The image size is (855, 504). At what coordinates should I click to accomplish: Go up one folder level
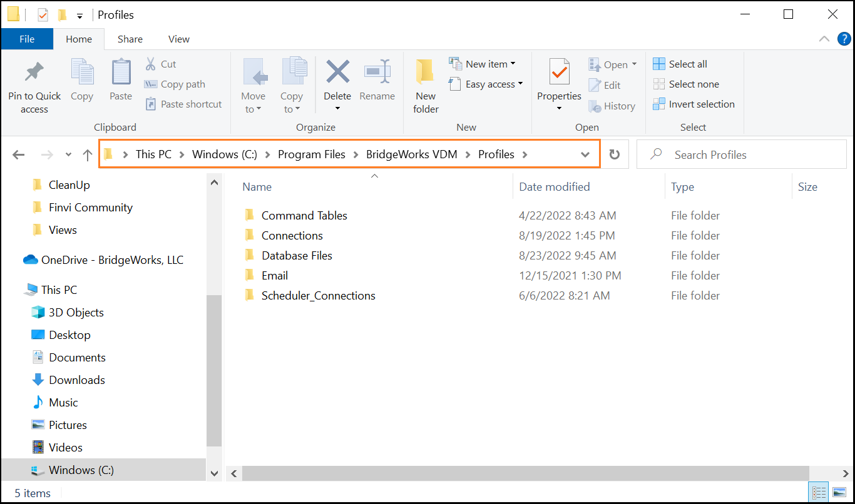88,155
